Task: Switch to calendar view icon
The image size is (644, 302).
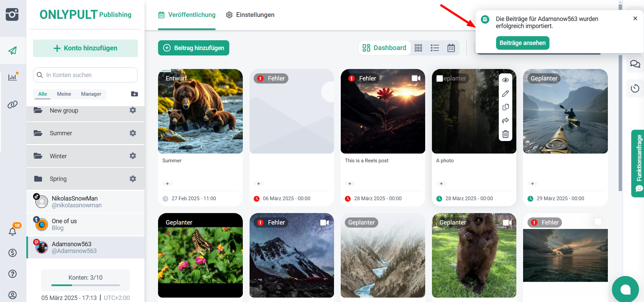Action: point(451,48)
